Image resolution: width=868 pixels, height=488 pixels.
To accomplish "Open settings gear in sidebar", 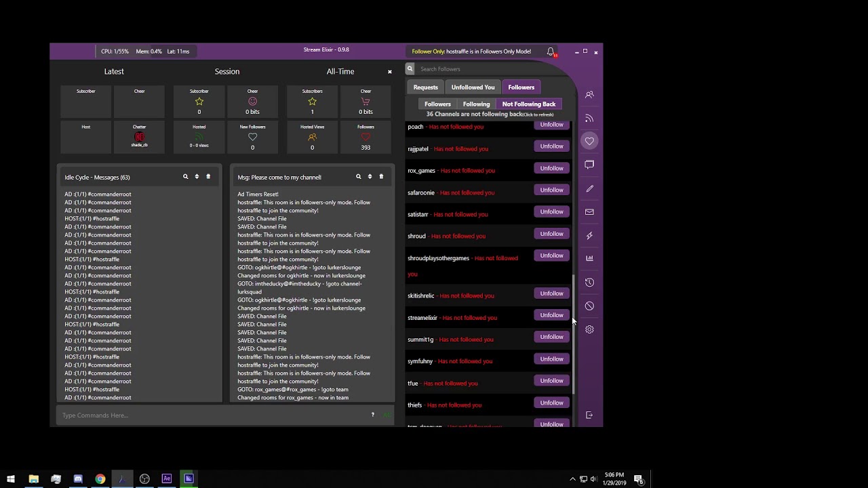I will pos(589,329).
